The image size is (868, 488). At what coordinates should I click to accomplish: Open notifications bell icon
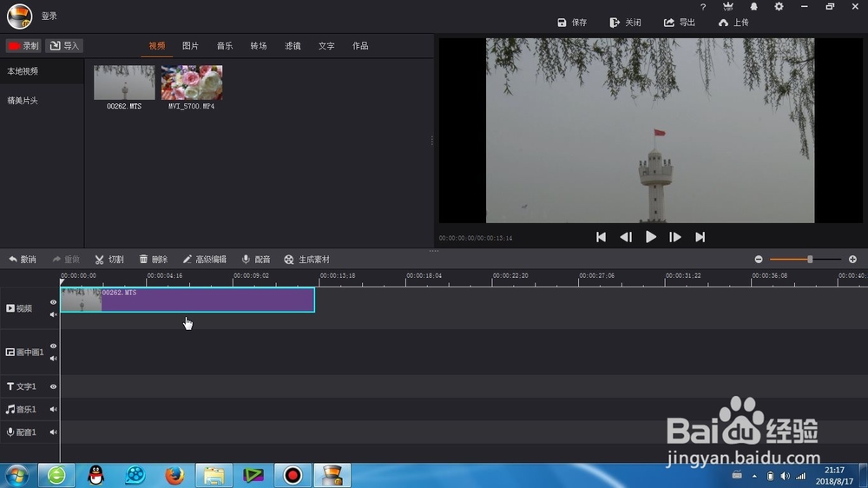[753, 7]
